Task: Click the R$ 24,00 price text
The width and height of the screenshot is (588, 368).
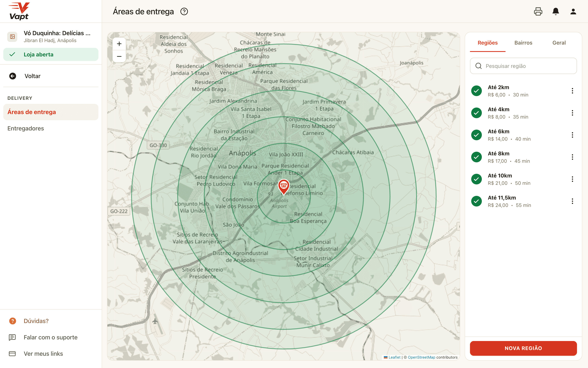Action: pyautogui.click(x=498, y=205)
